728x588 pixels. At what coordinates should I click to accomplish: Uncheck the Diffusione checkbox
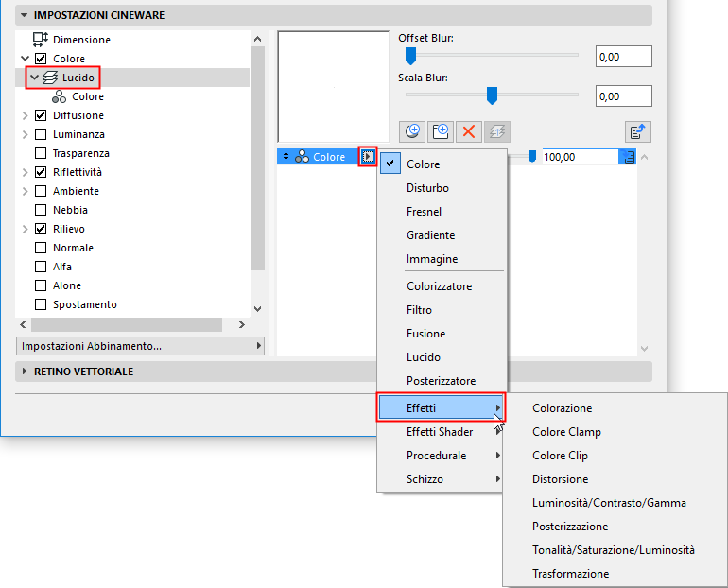(x=41, y=115)
